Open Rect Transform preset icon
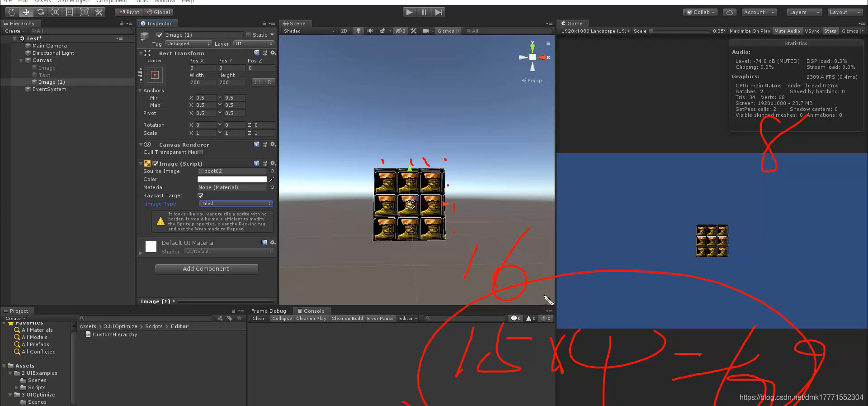868x406 pixels. [x=265, y=53]
